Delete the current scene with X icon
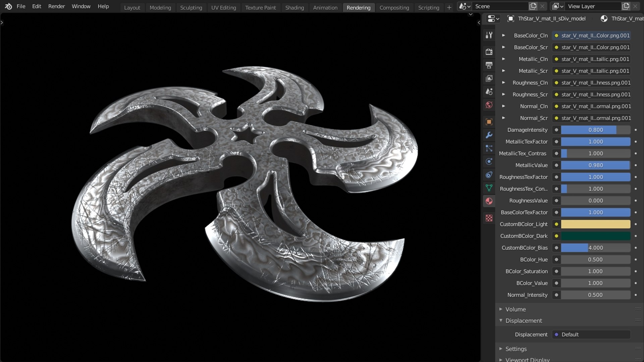644x362 pixels. coord(542,6)
